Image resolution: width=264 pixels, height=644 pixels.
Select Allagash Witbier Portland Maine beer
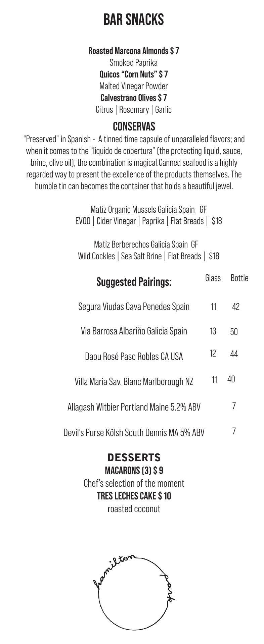pos(134,407)
